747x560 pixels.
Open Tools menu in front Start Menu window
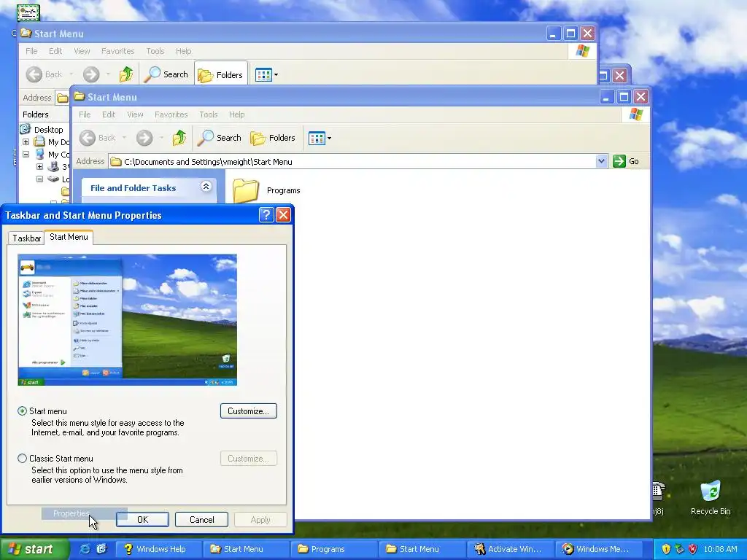208,114
